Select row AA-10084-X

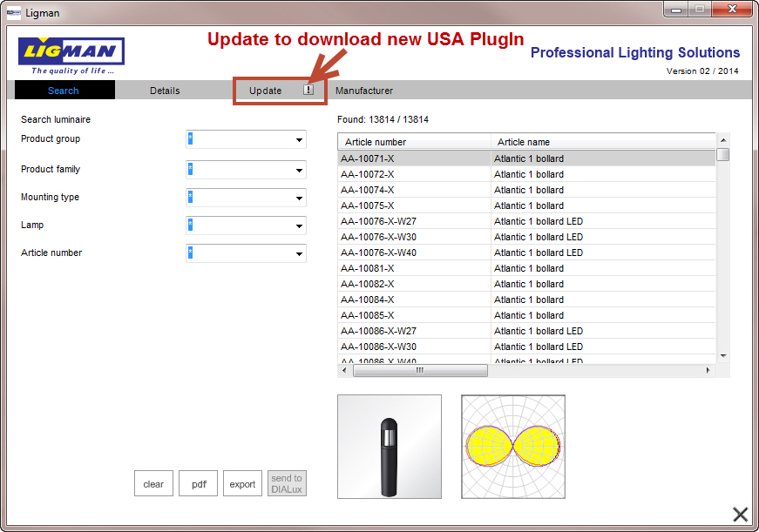click(x=526, y=300)
